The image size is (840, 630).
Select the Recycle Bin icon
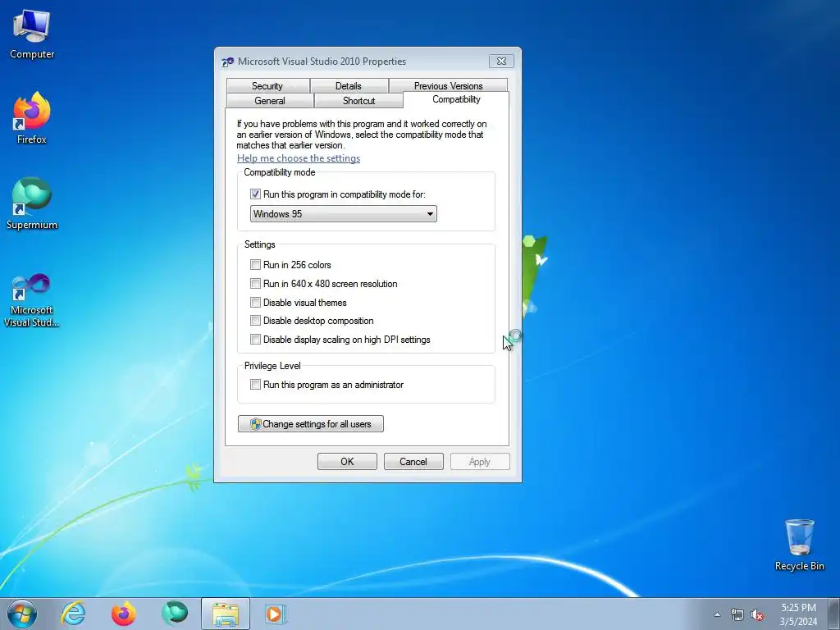pos(799,545)
